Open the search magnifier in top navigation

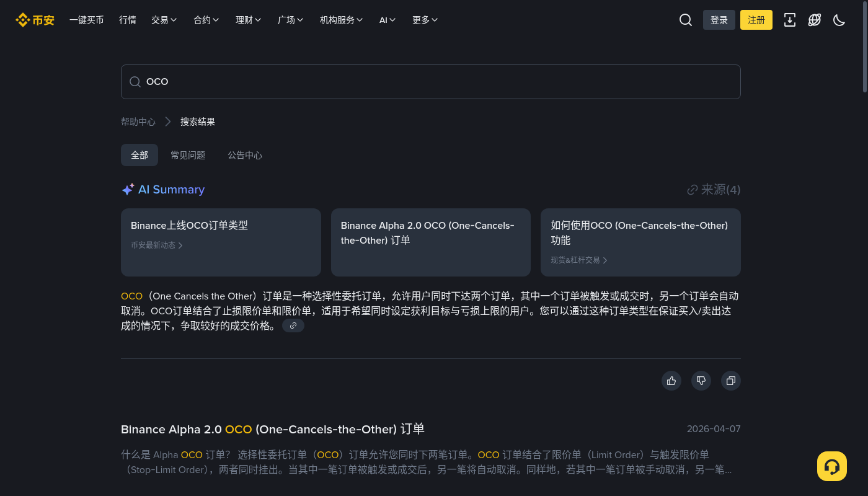[x=686, y=20]
